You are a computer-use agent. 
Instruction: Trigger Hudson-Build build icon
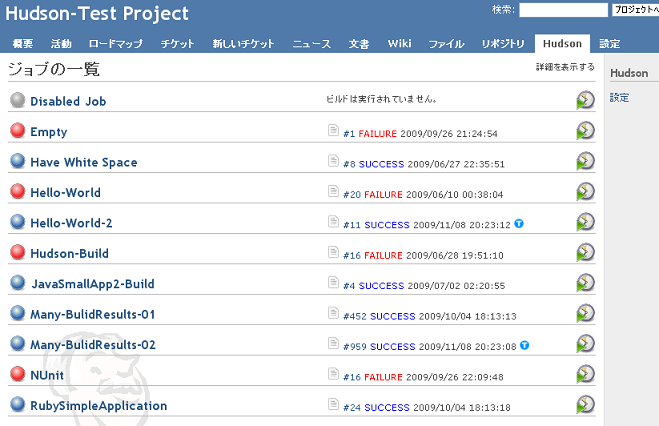click(x=585, y=252)
